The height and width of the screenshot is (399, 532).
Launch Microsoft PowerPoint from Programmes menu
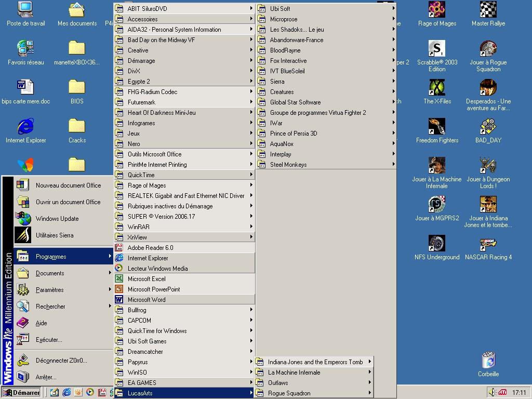[x=184, y=289]
